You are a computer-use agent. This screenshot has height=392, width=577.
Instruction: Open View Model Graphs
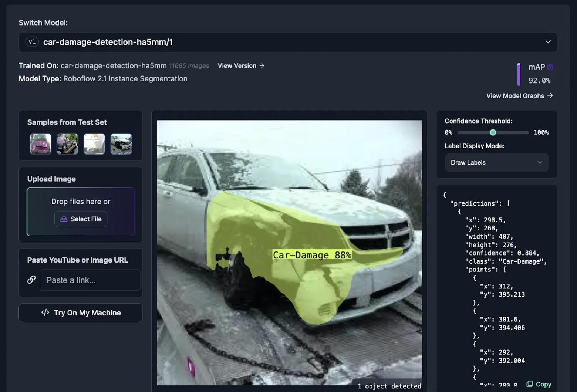(x=519, y=95)
